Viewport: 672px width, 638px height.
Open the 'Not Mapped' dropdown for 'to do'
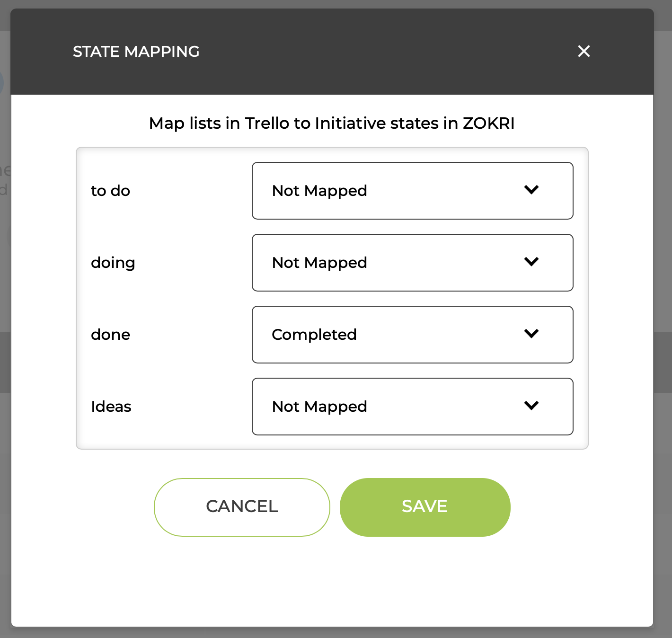(412, 190)
